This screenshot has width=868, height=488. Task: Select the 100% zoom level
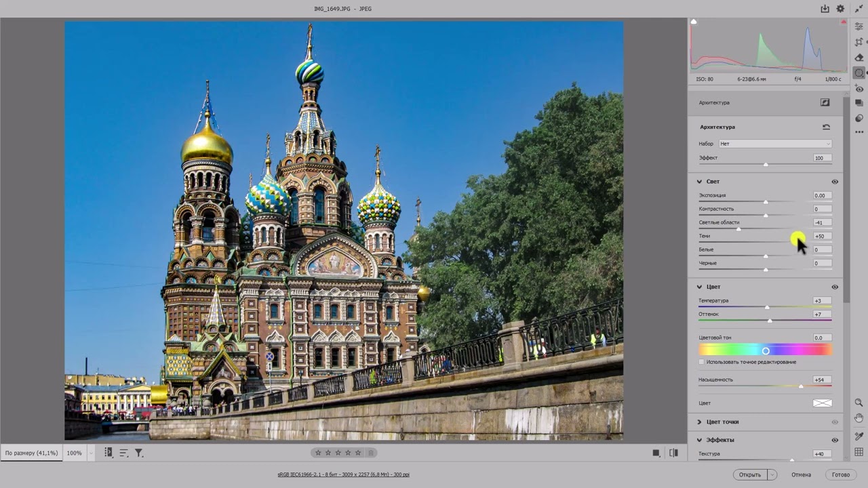(74, 453)
